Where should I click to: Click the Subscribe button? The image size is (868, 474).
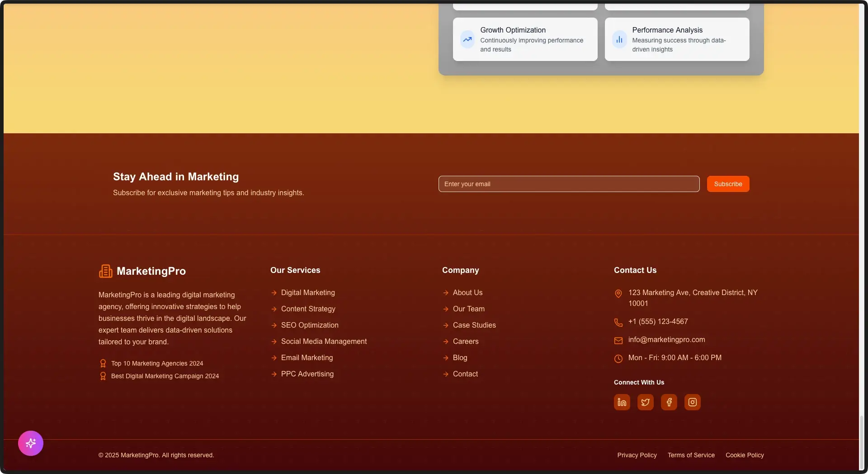coord(728,184)
